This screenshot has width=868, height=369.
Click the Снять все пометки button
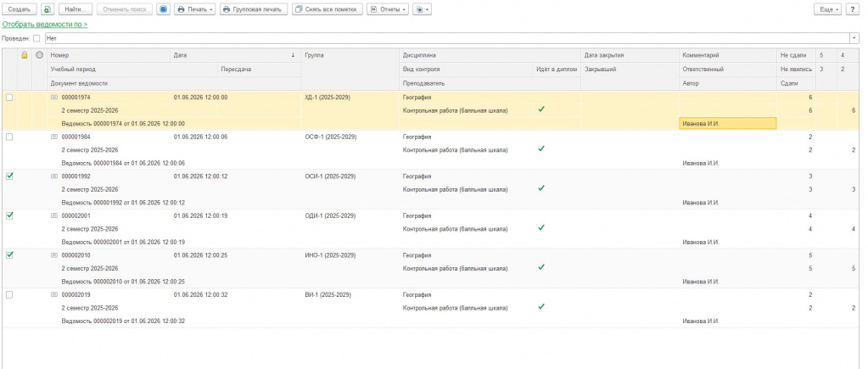click(x=328, y=9)
